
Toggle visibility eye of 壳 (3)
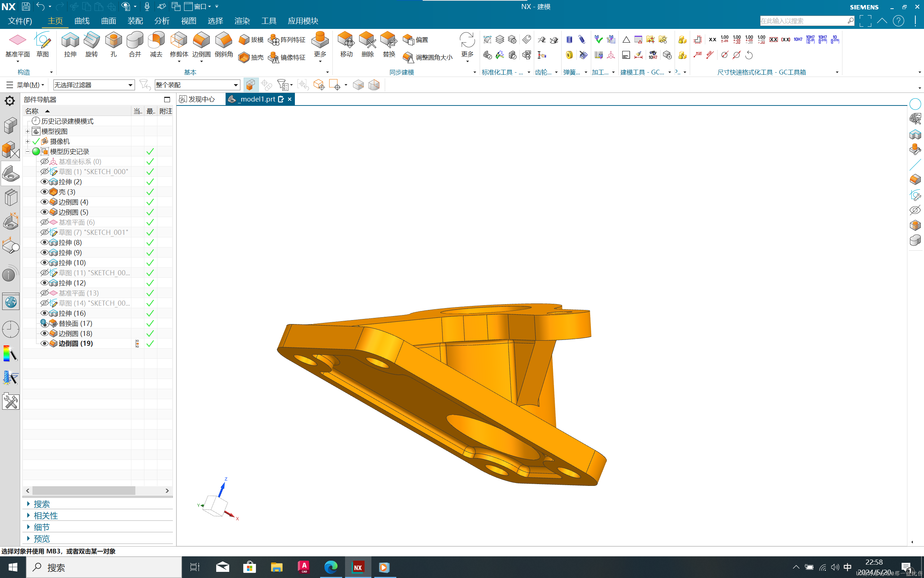pyautogui.click(x=44, y=191)
